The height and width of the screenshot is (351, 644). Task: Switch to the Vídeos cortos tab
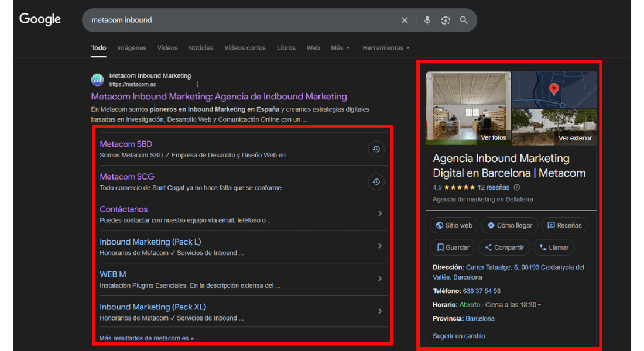pos(245,48)
